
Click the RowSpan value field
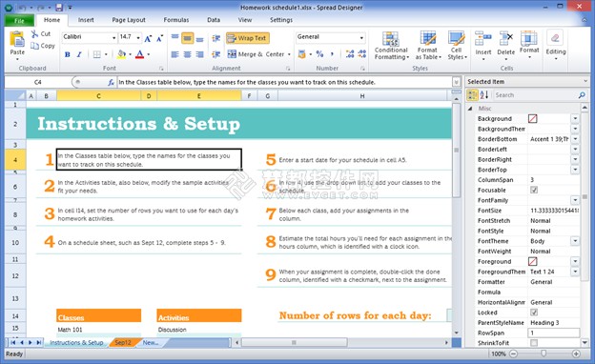554,333
